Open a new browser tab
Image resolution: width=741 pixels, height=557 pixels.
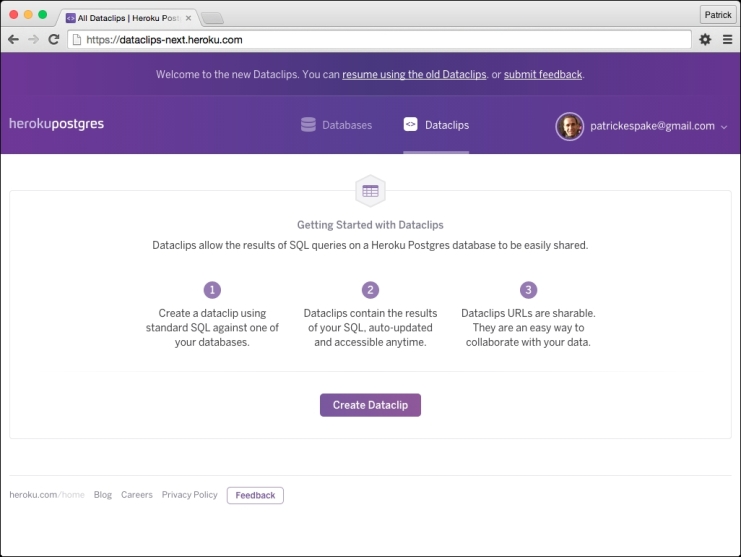212,18
